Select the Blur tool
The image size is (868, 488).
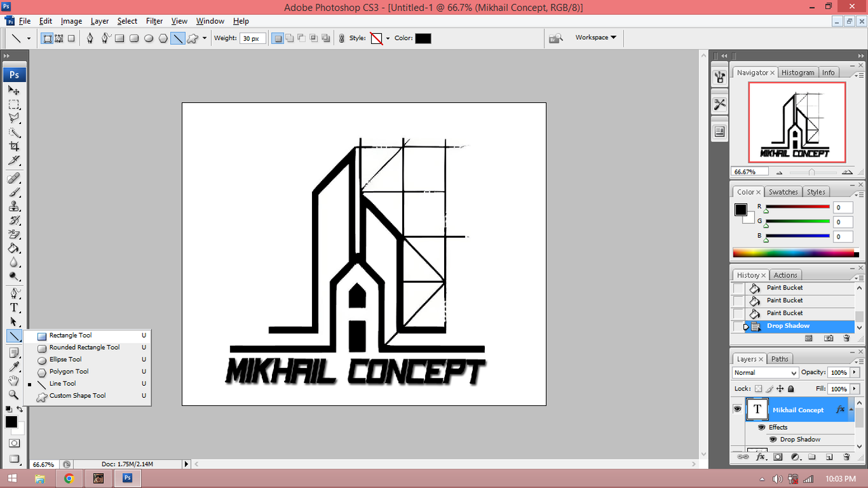click(x=14, y=264)
